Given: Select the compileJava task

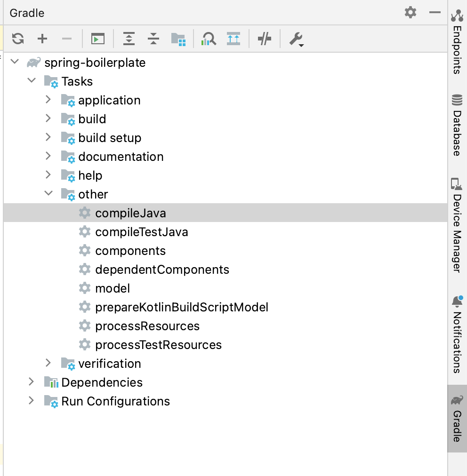Looking at the screenshot, I should (x=225, y=213).
